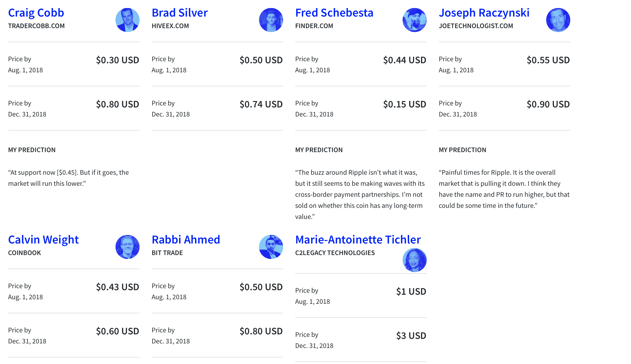Open the Marie-Antoinette Tichler name link
Screen dimensions: 631x364
tap(358, 240)
